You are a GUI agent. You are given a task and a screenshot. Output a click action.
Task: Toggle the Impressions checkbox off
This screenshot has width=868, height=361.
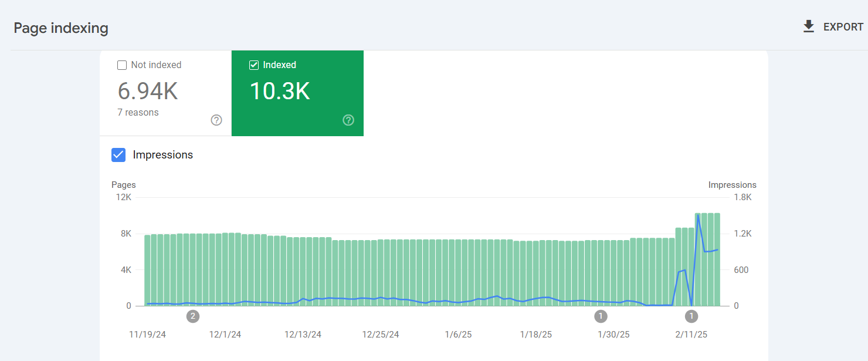(118, 155)
